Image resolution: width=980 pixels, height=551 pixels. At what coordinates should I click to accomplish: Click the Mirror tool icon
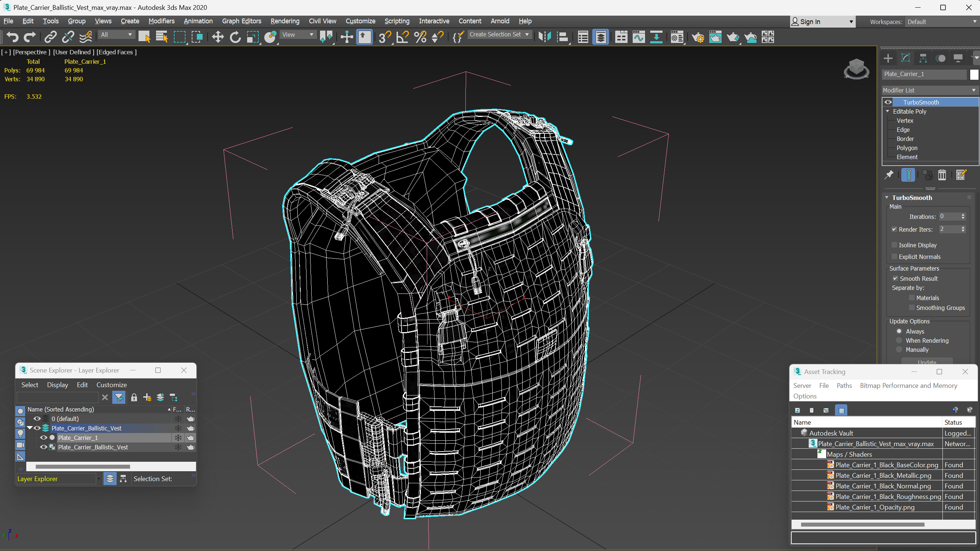pos(545,37)
